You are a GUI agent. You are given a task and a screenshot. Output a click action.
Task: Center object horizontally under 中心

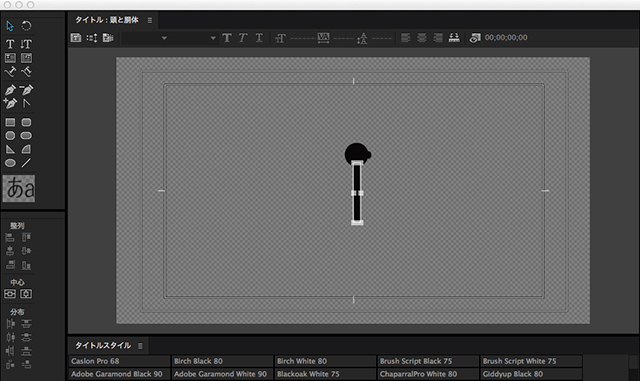26,294
